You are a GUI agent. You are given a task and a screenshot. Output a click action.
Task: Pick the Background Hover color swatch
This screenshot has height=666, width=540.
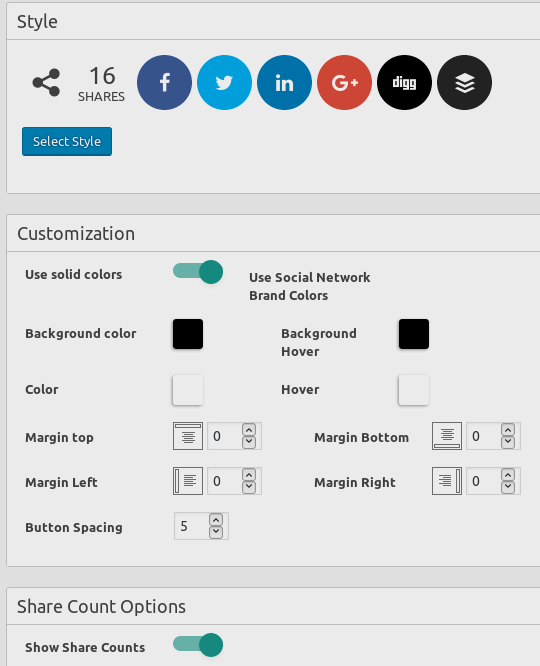(x=414, y=334)
